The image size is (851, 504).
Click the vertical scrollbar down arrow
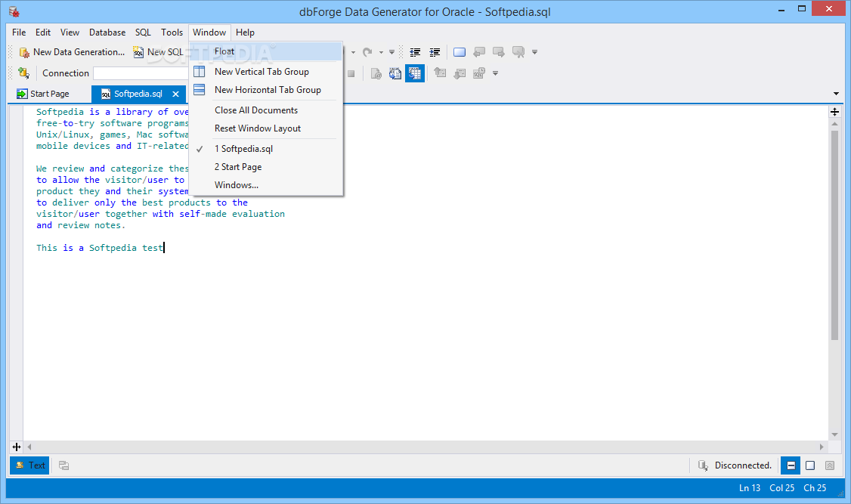click(x=834, y=434)
